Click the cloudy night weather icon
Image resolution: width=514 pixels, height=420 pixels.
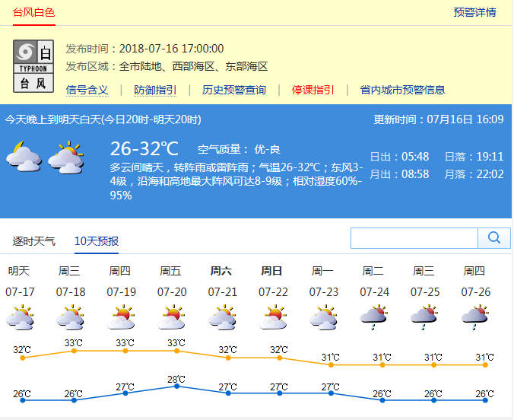(x=24, y=157)
